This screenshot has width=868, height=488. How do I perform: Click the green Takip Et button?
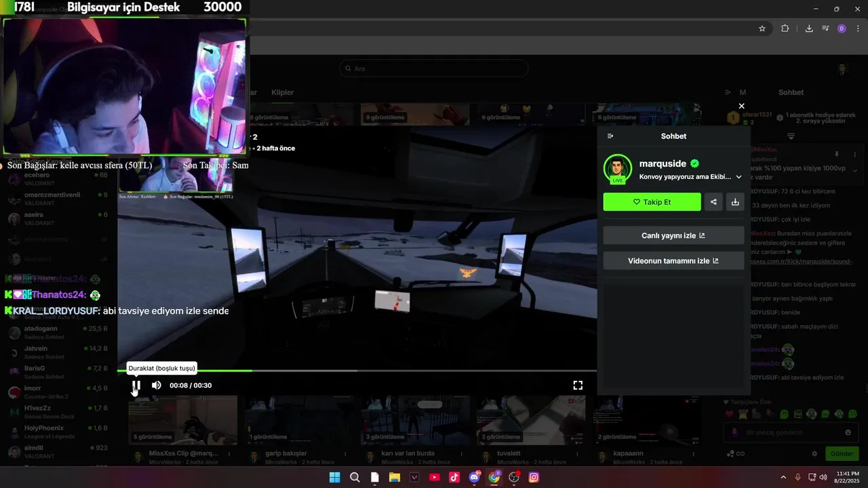[x=652, y=202]
